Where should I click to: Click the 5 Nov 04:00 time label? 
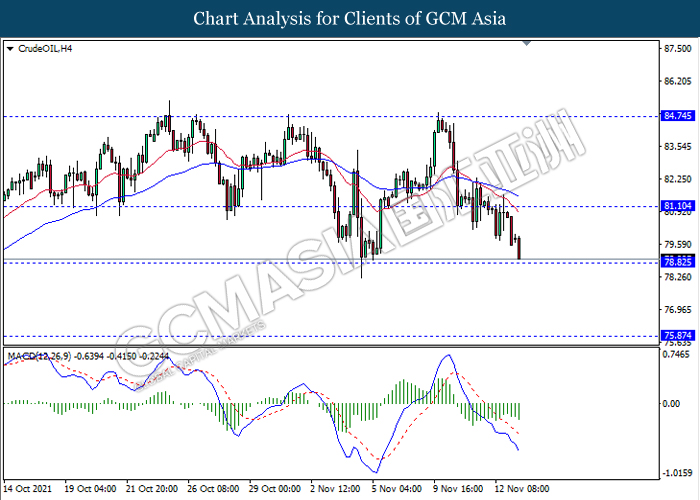click(x=397, y=489)
